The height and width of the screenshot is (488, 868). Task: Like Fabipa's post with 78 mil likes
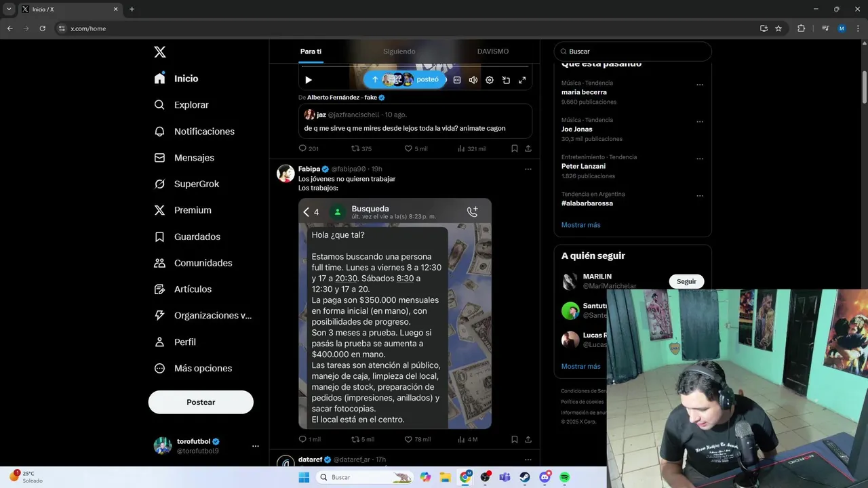[x=418, y=439]
